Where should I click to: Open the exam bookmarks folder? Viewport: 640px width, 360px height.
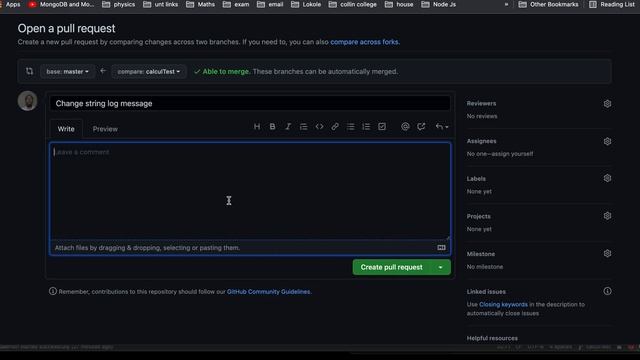(236, 4)
